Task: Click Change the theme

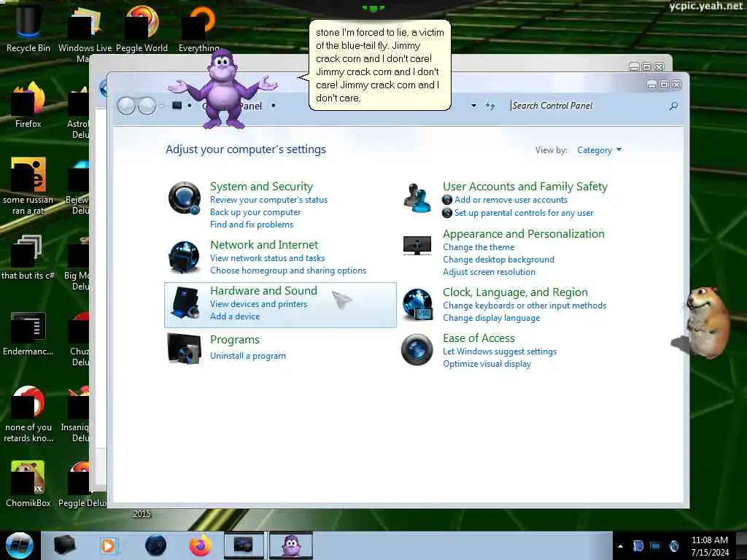Action: coord(479,247)
